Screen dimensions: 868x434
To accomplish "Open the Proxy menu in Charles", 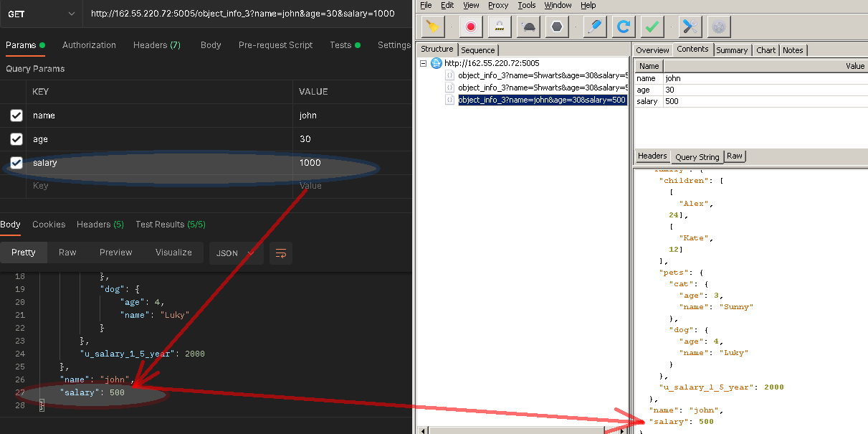I will click(x=498, y=5).
